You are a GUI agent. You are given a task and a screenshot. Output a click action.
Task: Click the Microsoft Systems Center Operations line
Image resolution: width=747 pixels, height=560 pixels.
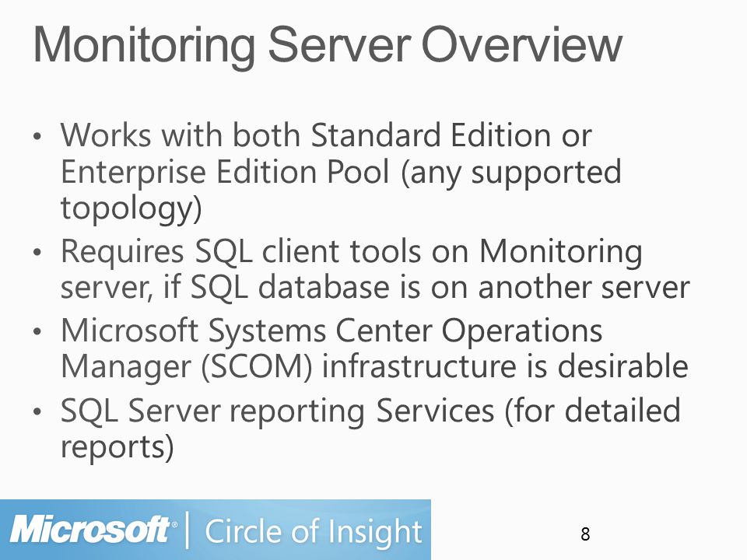pyautogui.click(x=331, y=330)
